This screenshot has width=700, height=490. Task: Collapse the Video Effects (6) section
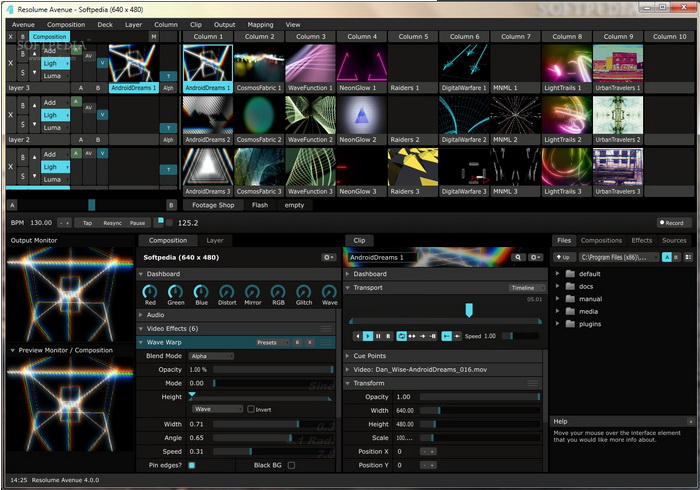[141, 329]
